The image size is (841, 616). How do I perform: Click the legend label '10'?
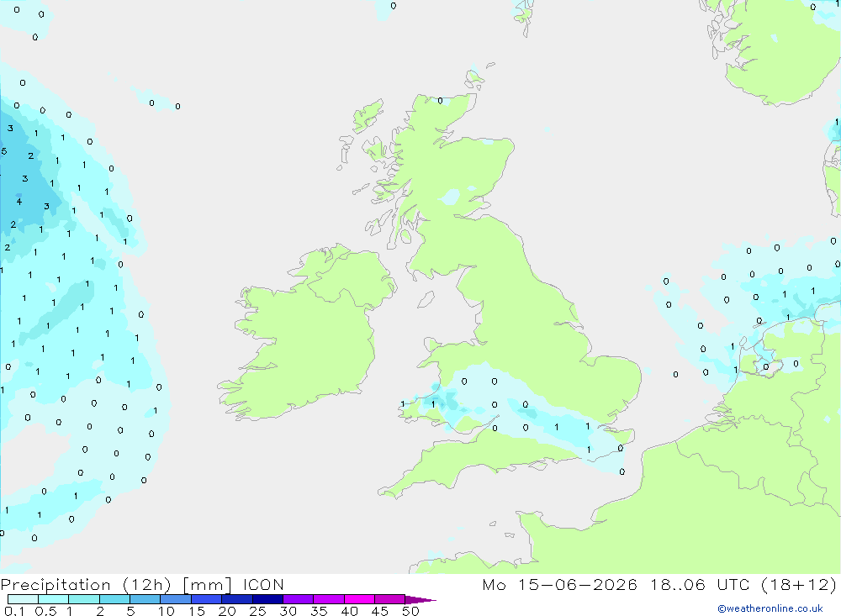pyautogui.click(x=167, y=611)
